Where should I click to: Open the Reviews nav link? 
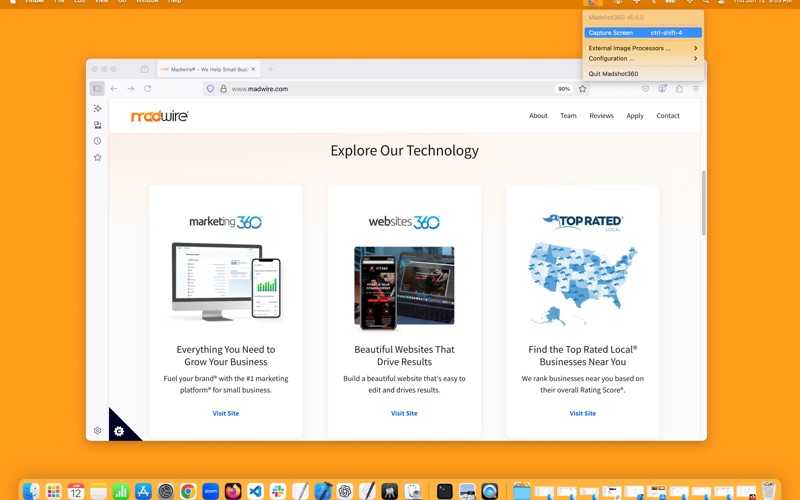602,116
